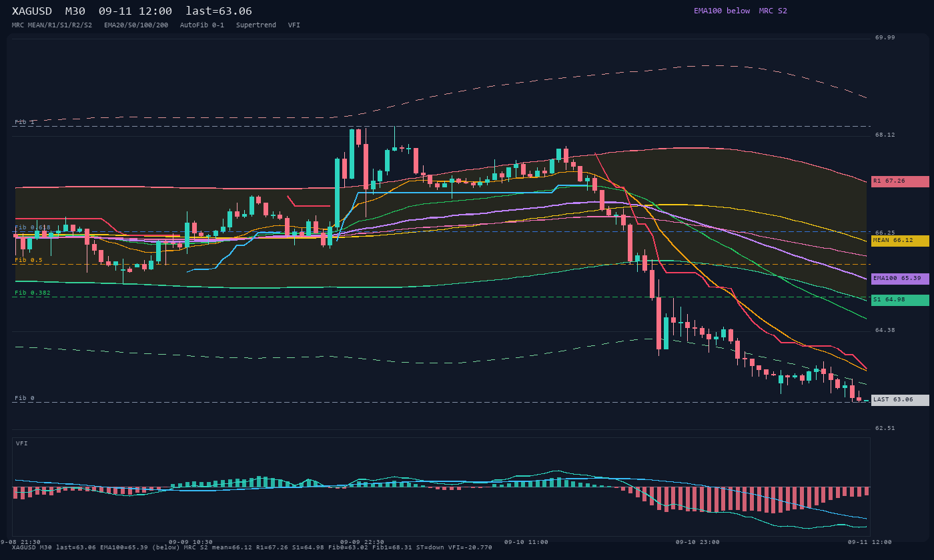Click the 'Fib 0.618' level label
This screenshot has height=560, width=934.
33,227
